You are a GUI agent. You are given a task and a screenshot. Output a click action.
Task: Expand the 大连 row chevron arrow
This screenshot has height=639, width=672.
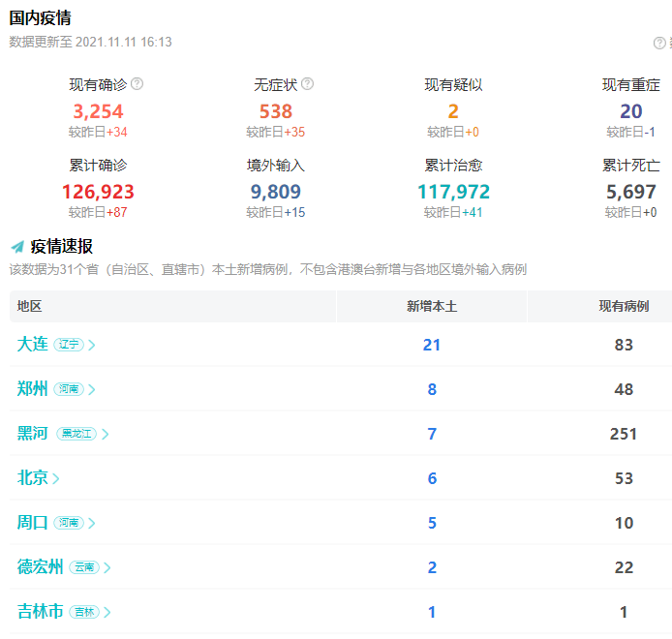92,345
